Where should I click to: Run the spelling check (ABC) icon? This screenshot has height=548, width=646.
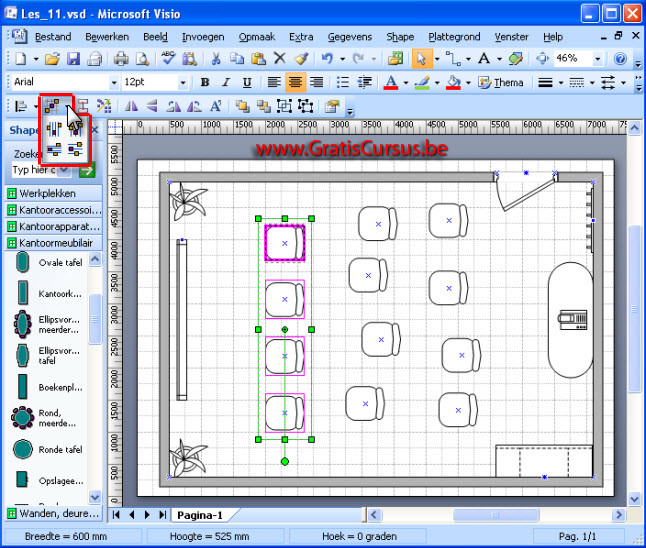pyautogui.click(x=168, y=58)
